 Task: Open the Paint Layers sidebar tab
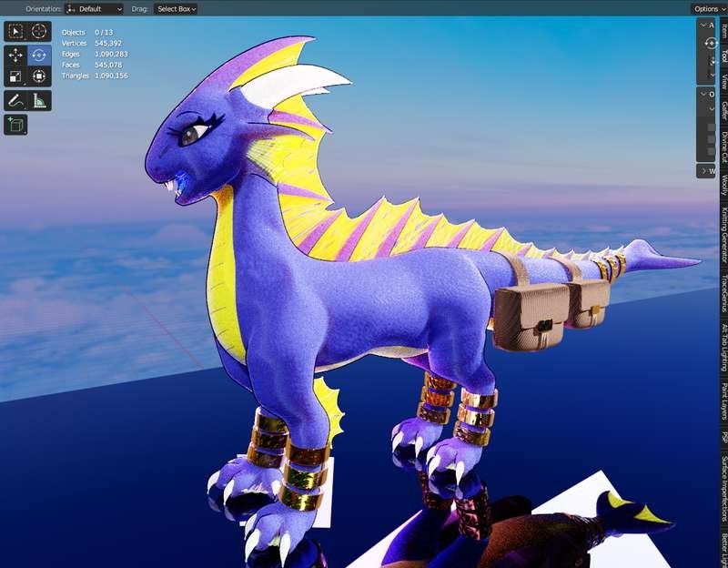click(x=723, y=401)
